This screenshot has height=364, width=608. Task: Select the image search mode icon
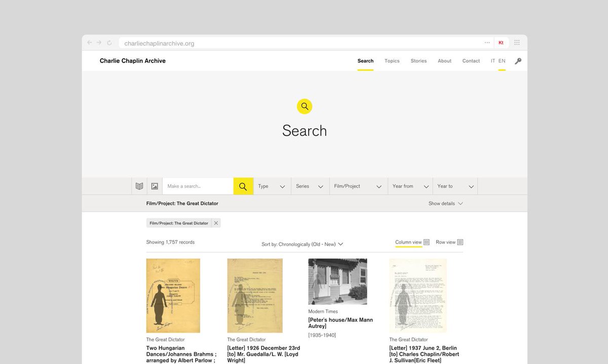[x=155, y=186]
